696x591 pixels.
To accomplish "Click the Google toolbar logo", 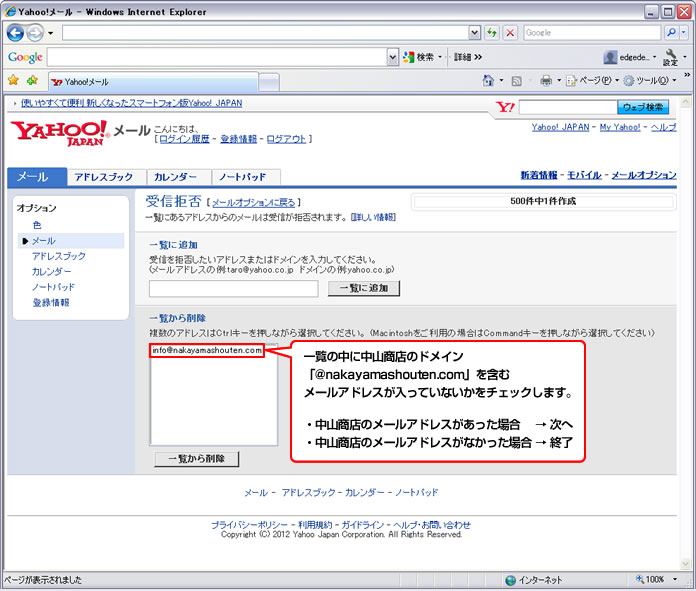I will (x=25, y=57).
